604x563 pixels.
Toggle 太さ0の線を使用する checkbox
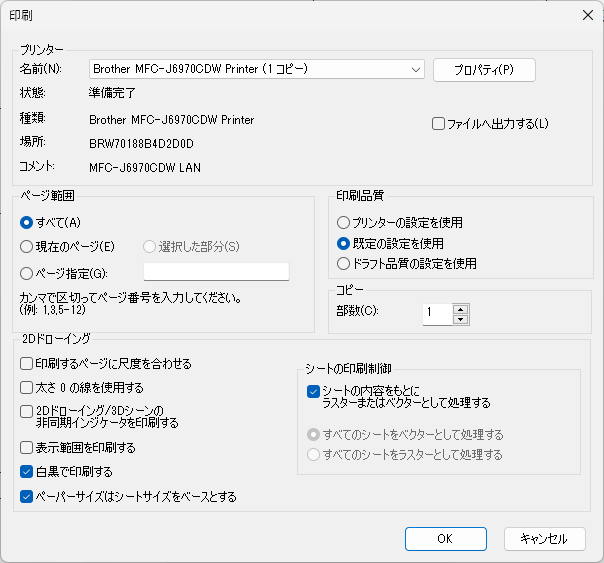coord(27,387)
